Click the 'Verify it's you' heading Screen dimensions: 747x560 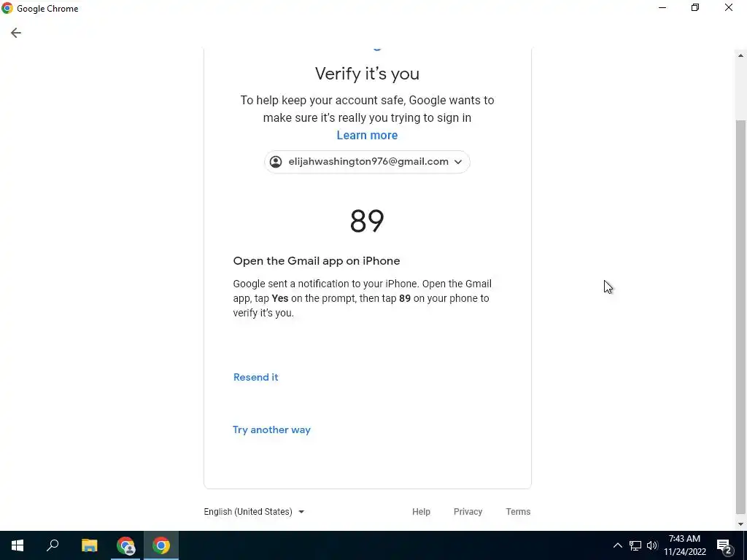tap(367, 74)
